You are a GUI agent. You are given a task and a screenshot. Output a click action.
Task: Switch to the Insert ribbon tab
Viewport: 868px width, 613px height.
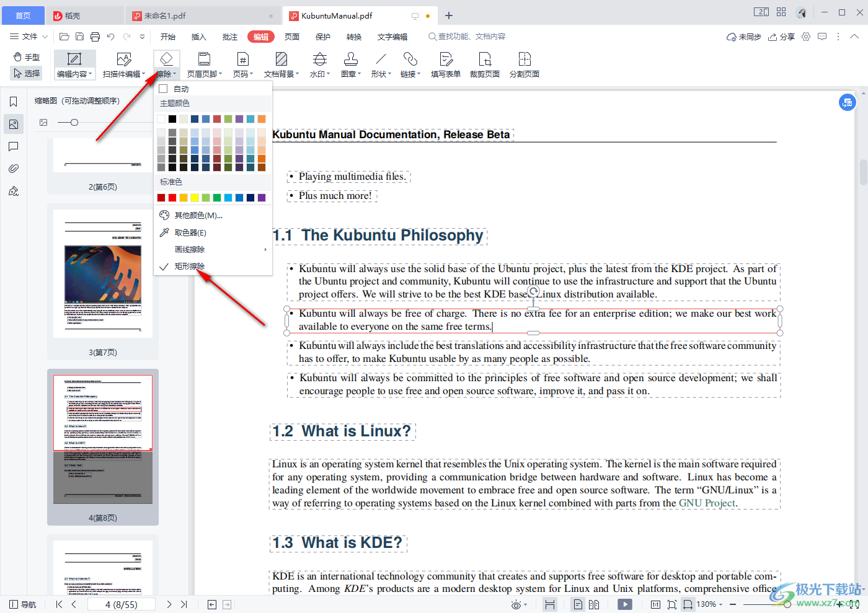(199, 37)
